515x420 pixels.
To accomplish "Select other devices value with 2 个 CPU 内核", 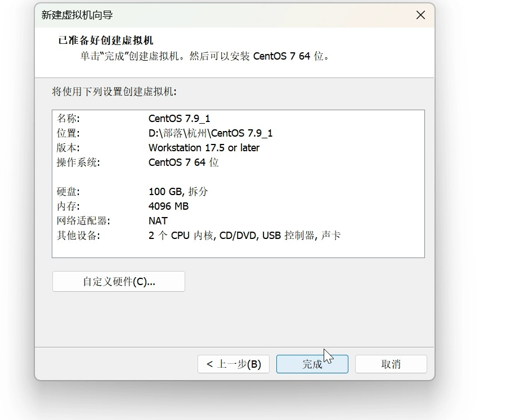I will click(245, 235).
